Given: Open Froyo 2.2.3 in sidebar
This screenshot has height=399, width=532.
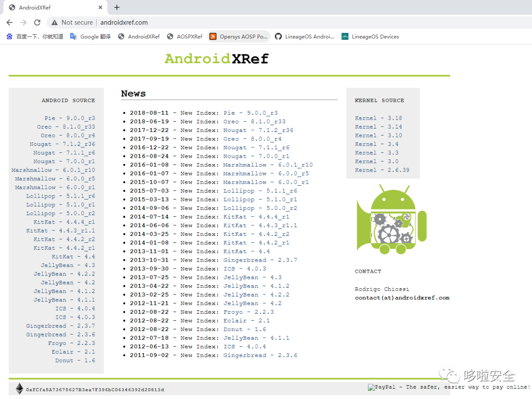Looking at the screenshot, I should [x=71, y=343].
